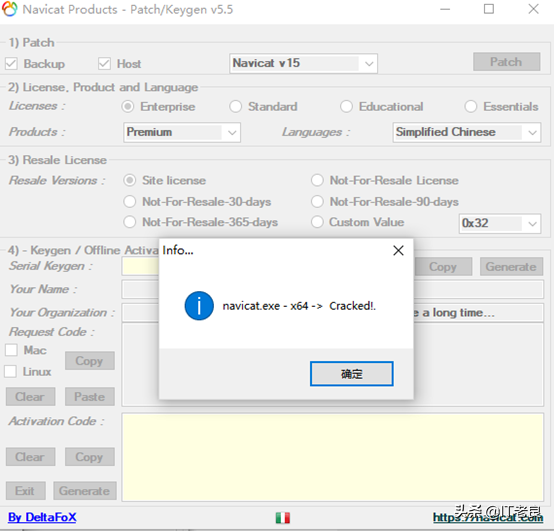Click the 确定 button in Info dialog

pyautogui.click(x=352, y=373)
